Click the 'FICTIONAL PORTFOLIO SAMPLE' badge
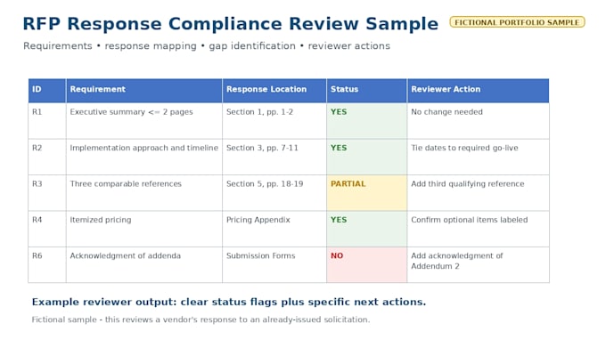Image resolution: width=606 pixels, height=364 pixels. tap(517, 22)
